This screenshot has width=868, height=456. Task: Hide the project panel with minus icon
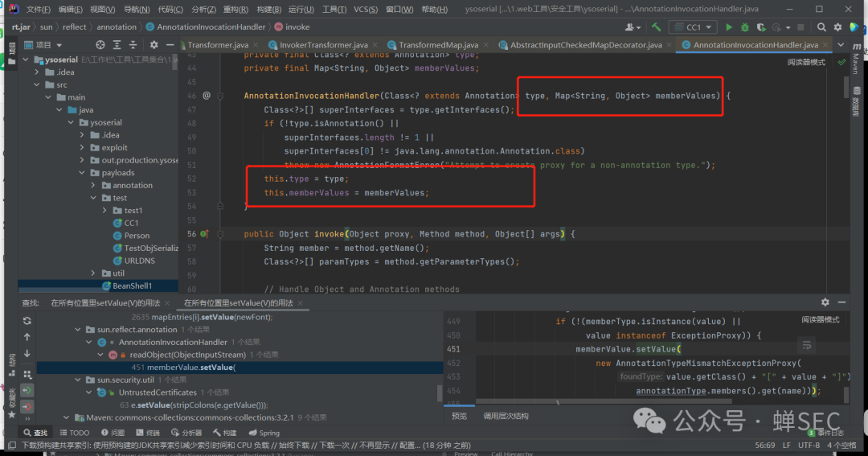[x=170, y=45]
